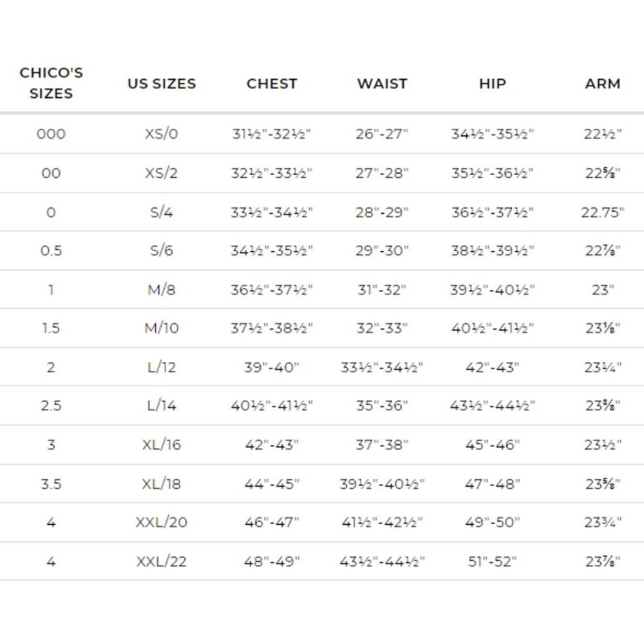The image size is (644, 644).
Task: Click the US SIZES column header
Action: [162, 83]
